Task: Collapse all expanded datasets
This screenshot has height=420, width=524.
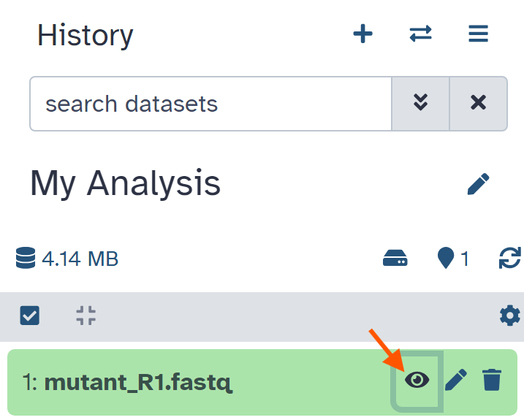Action: [x=86, y=316]
